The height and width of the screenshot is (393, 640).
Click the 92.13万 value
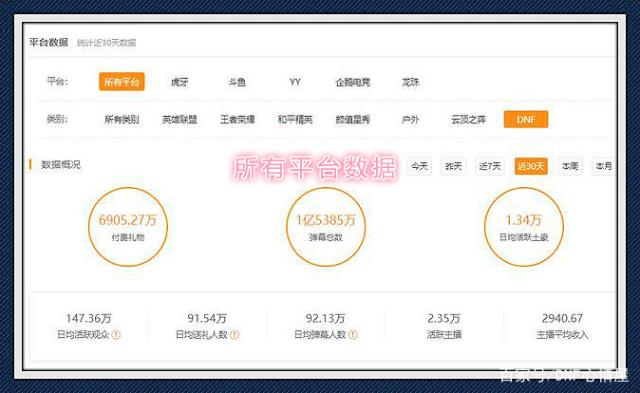tap(325, 318)
